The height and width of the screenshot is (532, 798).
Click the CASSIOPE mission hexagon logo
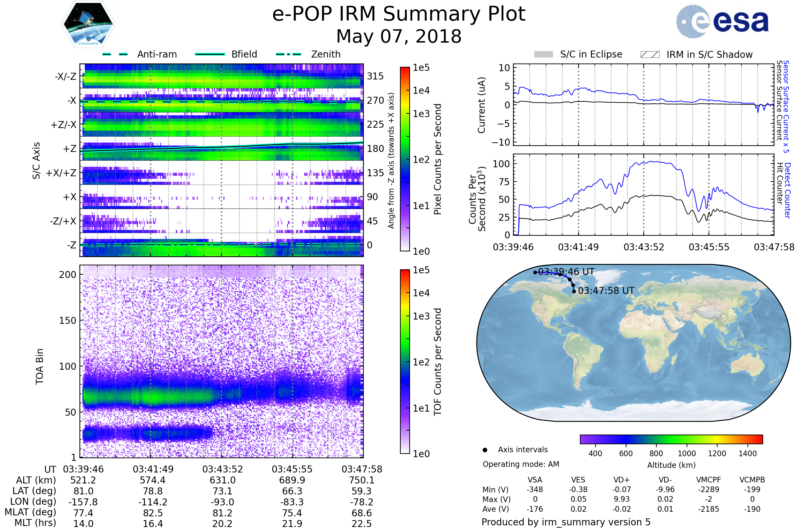pyautogui.click(x=88, y=24)
